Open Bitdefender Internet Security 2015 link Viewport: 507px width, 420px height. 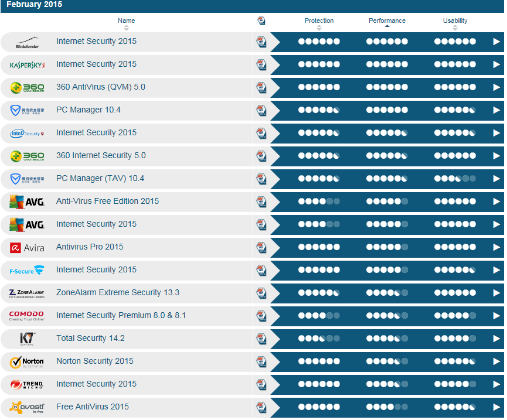click(x=96, y=41)
